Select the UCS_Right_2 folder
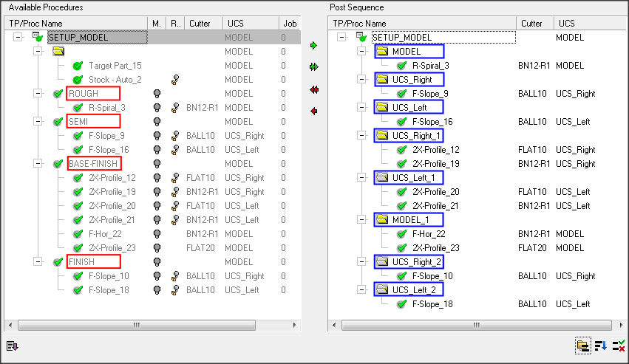This screenshot has height=364, width=629. click(416, 262)
